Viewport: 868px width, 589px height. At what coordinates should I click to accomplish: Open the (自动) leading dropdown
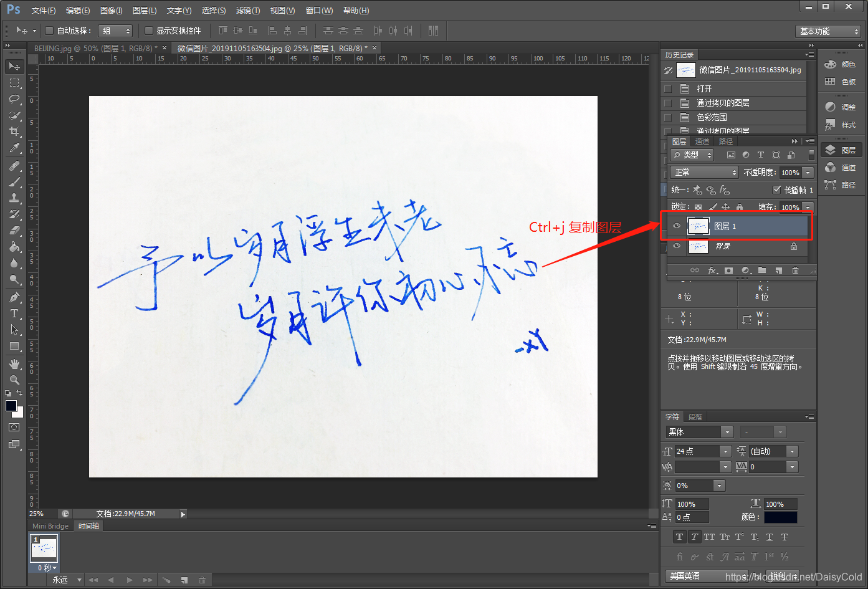coord(773,451)
